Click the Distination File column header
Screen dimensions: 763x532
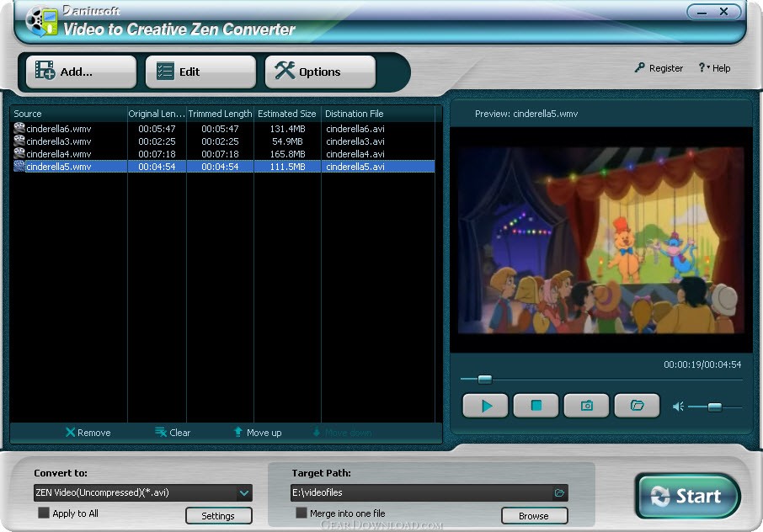point(378,114)
